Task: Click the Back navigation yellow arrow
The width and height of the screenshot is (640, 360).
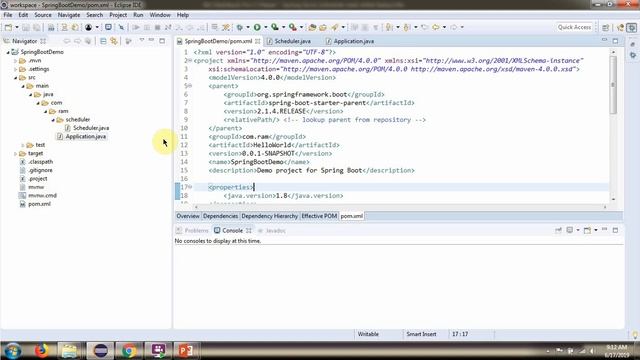Action: tap(436, 27)
